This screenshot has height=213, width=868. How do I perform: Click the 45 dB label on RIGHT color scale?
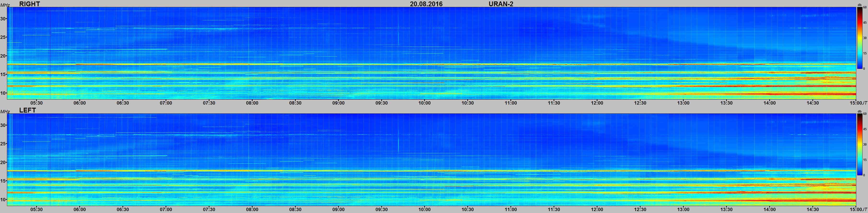tap(865, 23)
